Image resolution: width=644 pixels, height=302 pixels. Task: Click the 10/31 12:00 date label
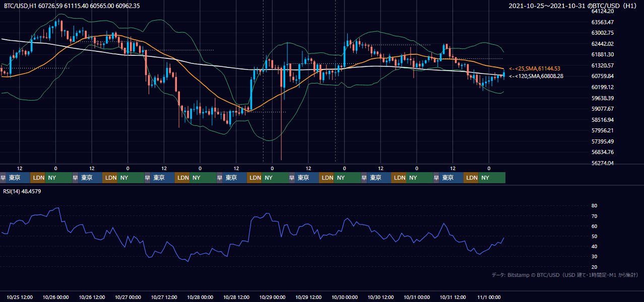[x=453, y=297]
